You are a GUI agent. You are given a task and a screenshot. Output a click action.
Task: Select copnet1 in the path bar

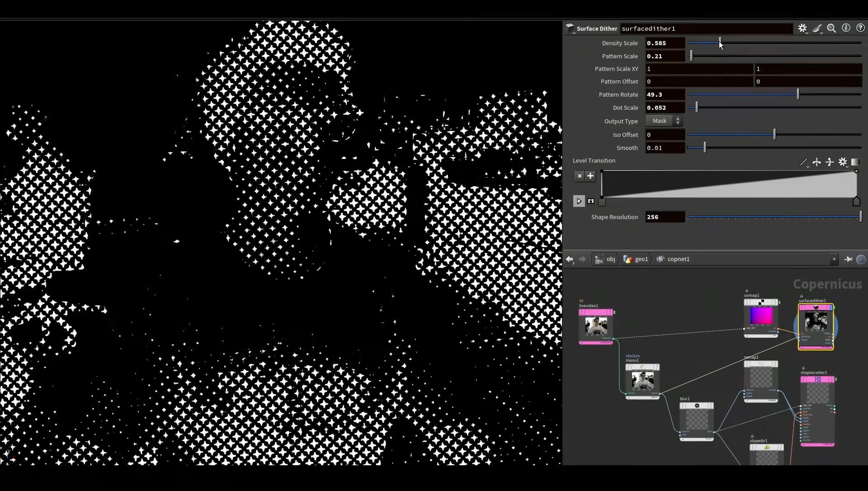point(673,259)
